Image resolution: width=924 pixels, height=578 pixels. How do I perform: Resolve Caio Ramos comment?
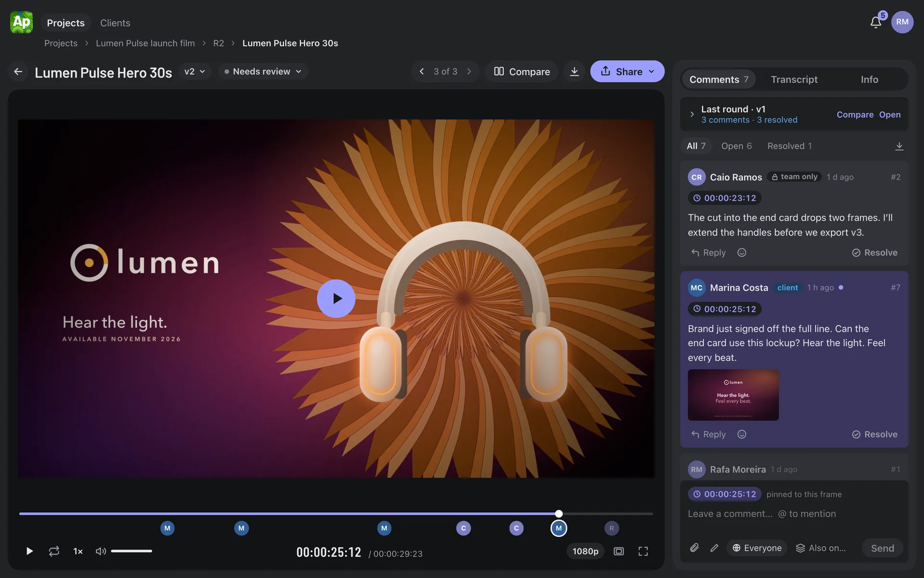(874, 252)
